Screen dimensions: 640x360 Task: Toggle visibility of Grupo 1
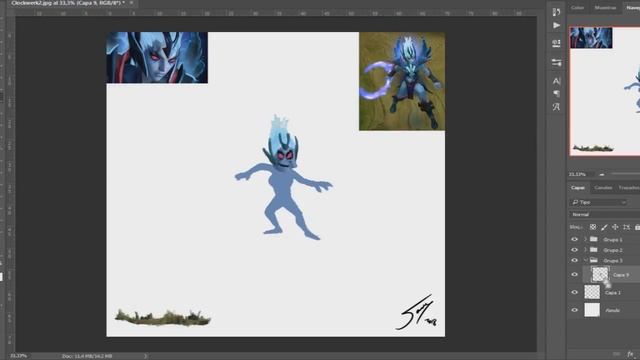tap(575, 239)
